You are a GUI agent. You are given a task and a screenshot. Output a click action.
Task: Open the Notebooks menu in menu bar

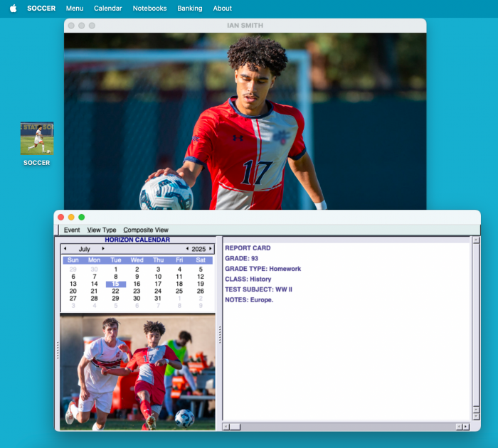(149, 9)
